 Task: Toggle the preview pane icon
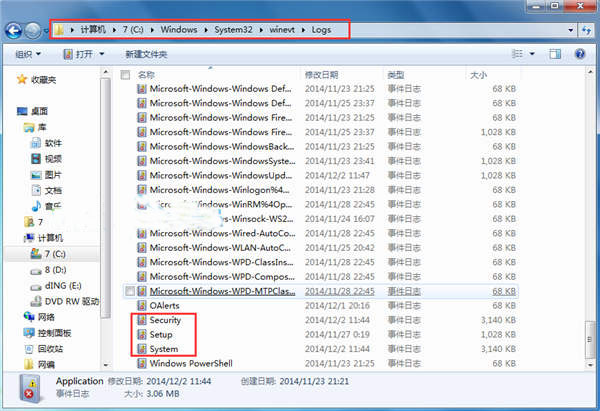555,54
